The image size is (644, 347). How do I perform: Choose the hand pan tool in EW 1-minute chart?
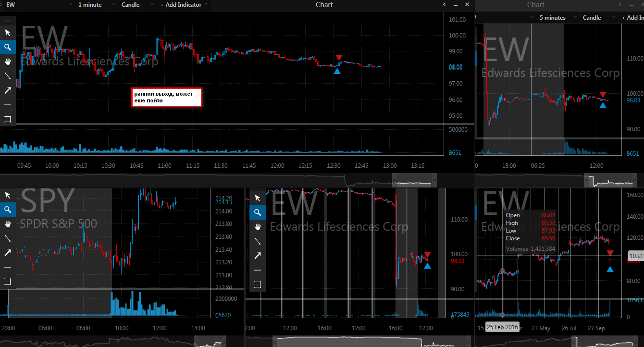8,62
